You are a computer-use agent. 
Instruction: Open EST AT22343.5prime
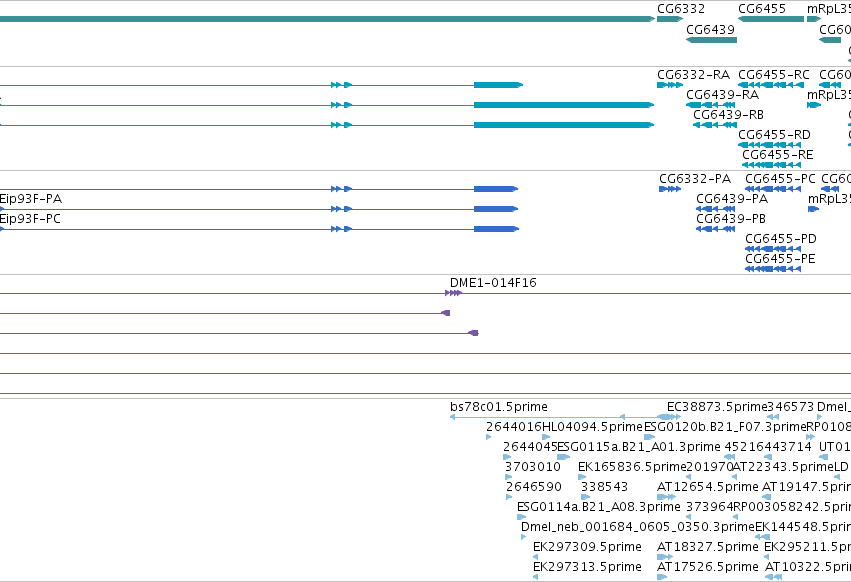point(783,467)
